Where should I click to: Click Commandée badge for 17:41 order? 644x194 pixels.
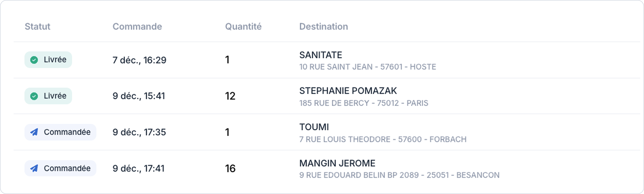(60, 168)
